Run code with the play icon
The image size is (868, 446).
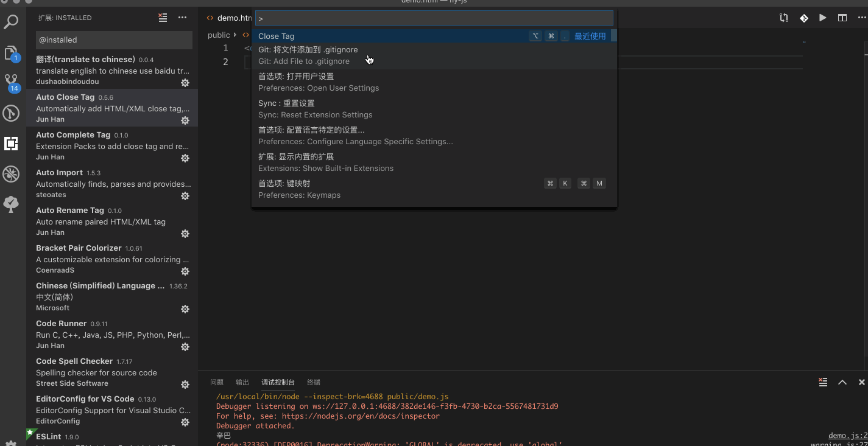click(x=823, y=18)
